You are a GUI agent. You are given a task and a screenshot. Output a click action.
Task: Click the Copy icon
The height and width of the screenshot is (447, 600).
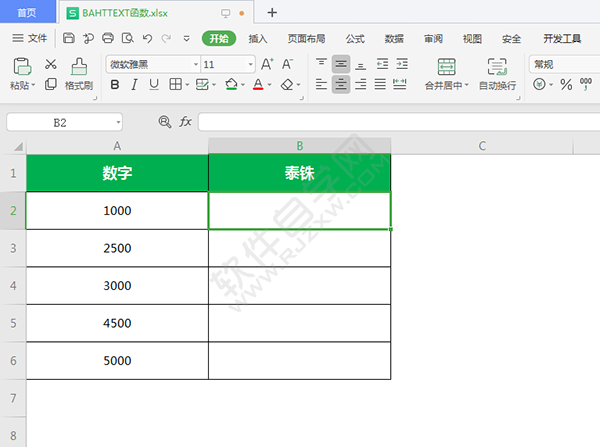(51, 84)
